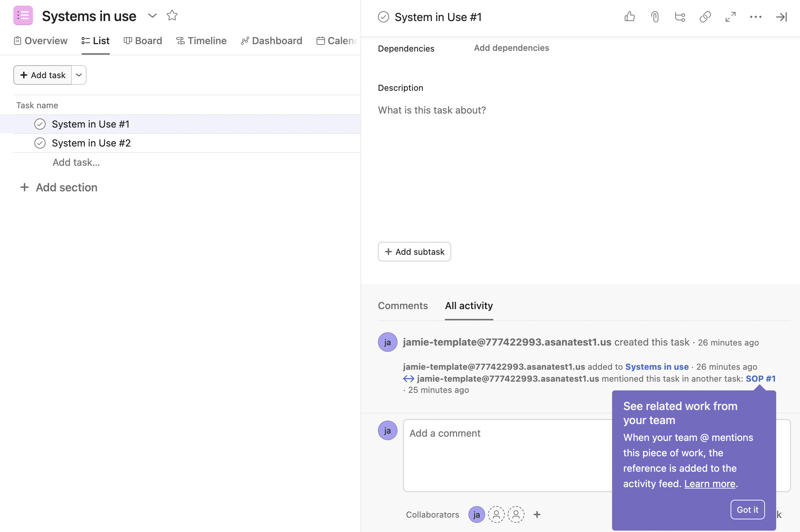800x532 pixels.
Task: Open the subtasks creation icon in task header
Action: point(679,16)
